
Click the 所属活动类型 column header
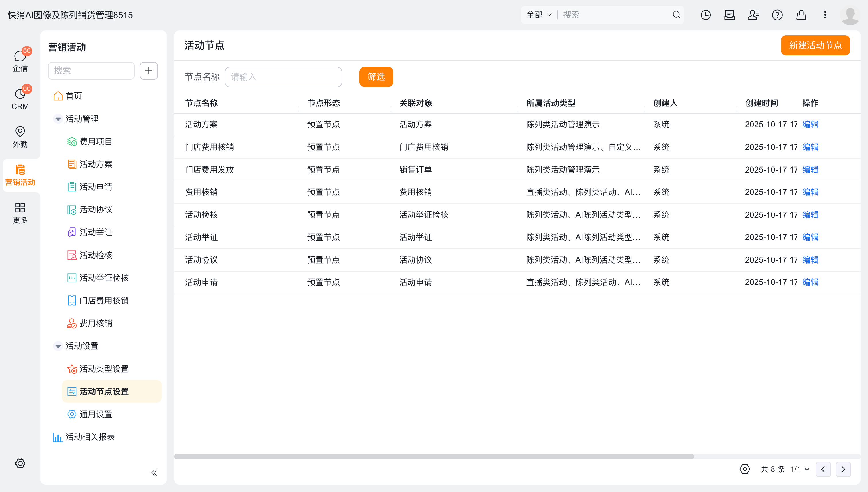point(551,103)
